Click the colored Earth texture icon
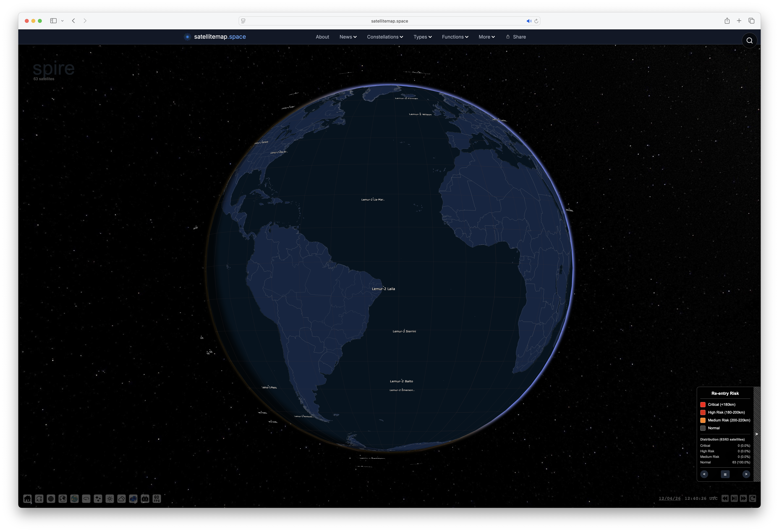779x532 pixels. [74, 499]
